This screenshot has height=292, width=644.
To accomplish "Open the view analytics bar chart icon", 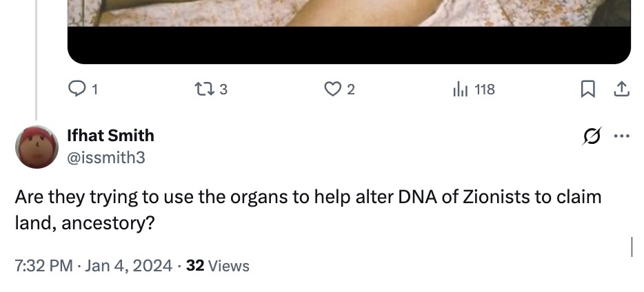I will click(x=460, y=89).
